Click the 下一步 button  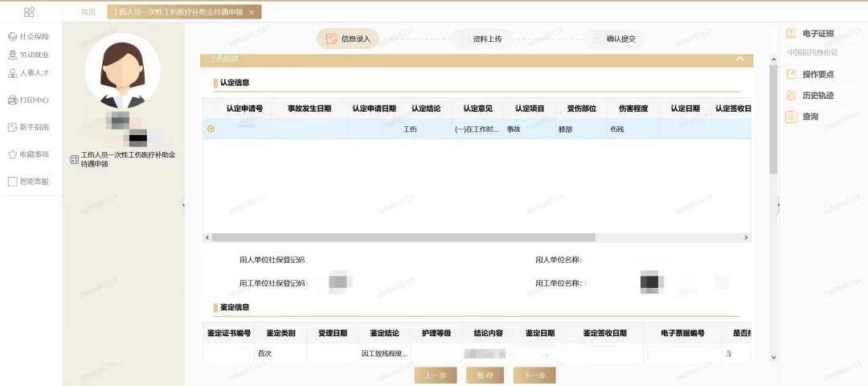pos(534,375)
